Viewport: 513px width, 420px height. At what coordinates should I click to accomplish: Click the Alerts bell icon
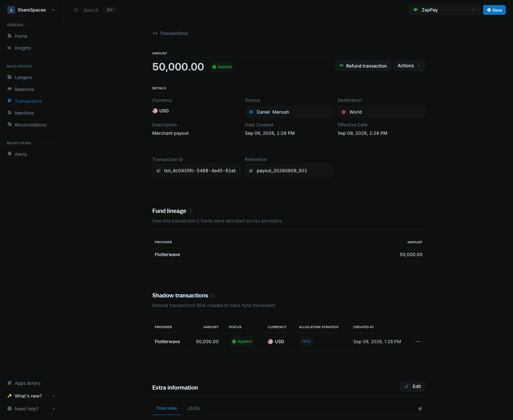(10, 154)
